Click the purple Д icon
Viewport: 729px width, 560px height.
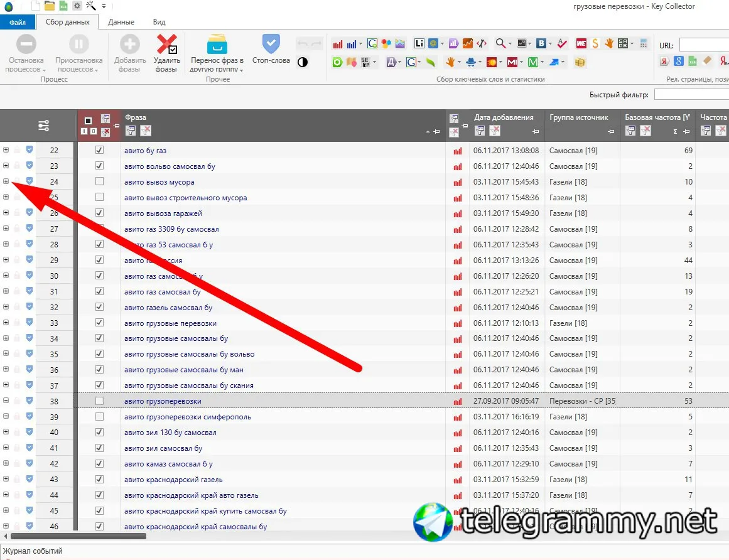coord(391,62)
